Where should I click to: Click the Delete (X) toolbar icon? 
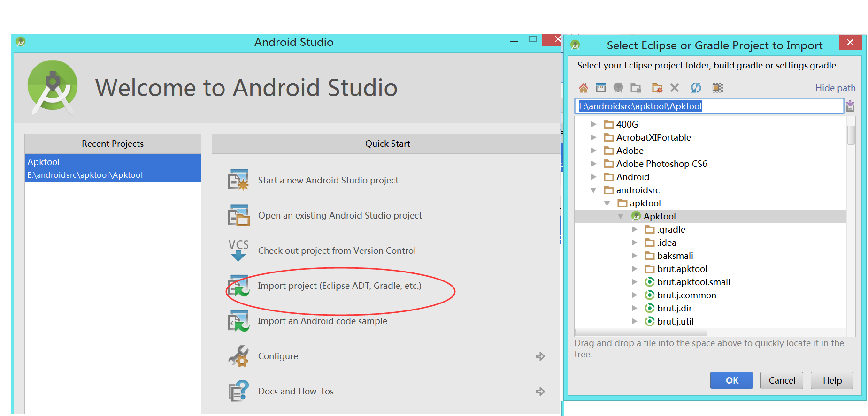(x=675, y=88)
